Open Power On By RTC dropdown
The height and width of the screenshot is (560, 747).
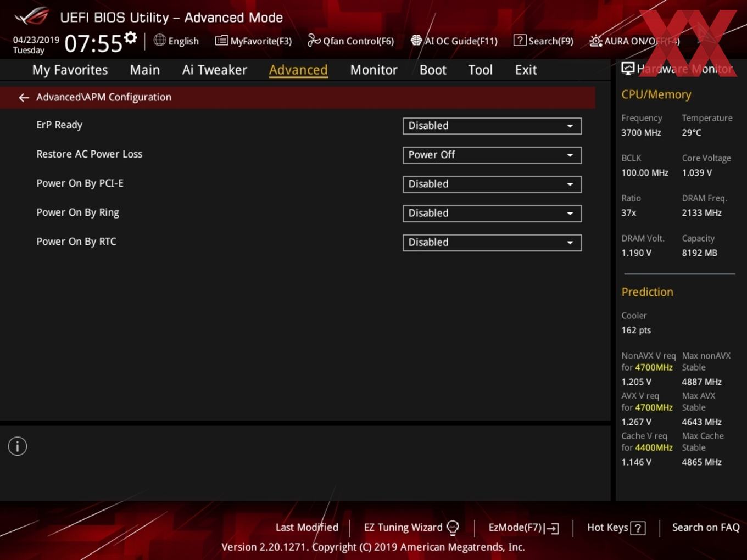(x=492, y=242)
